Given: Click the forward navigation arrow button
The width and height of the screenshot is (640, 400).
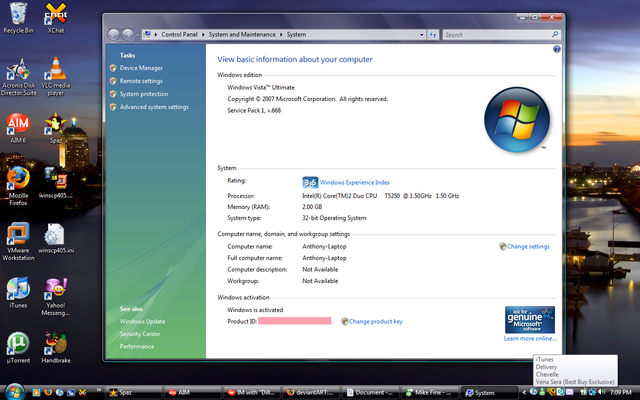Looking at the screenshot, I should (x=127, y=35).
